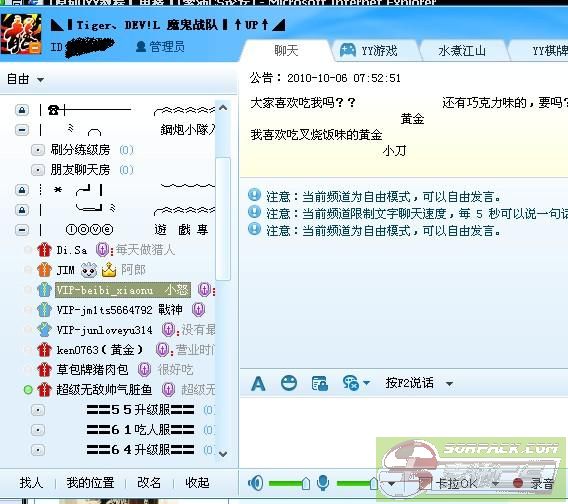
Task: Select the 刷分练级房 channel room
Action: 80,149
